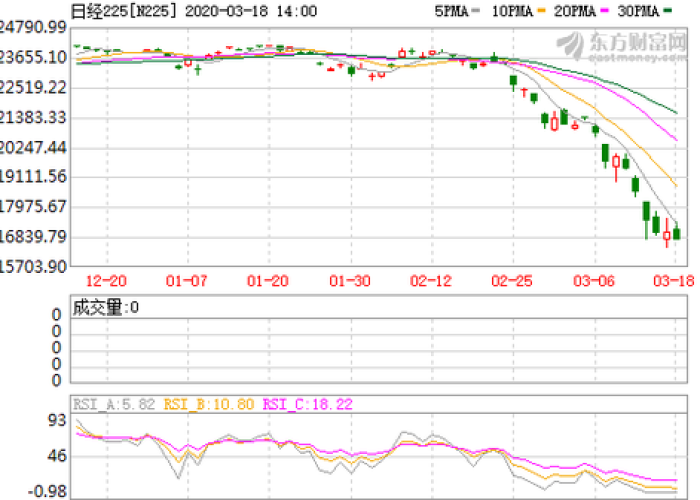Click the 30PMA green color marker
This screenshot has height=500, width=700.
click(668, 10)
